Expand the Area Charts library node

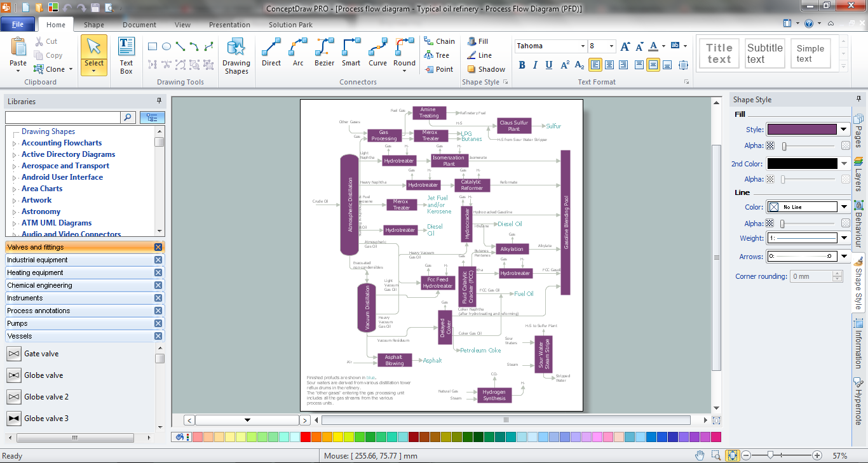tap(14, 189)
